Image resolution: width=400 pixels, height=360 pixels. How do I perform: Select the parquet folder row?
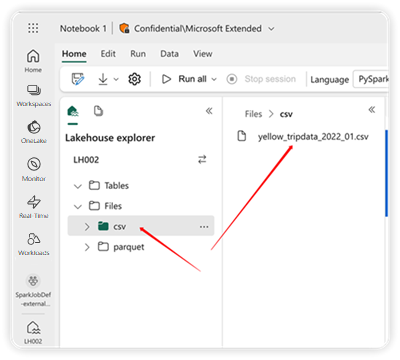tap(141, 247)
